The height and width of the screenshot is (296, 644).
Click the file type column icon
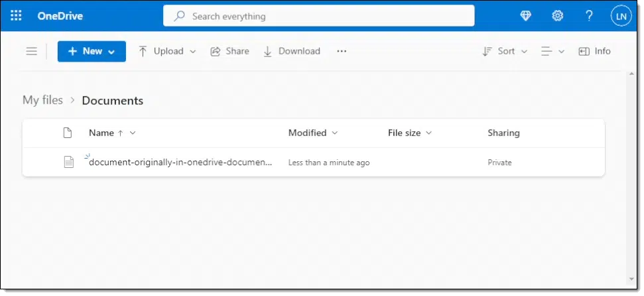click(x=68, y=133)
